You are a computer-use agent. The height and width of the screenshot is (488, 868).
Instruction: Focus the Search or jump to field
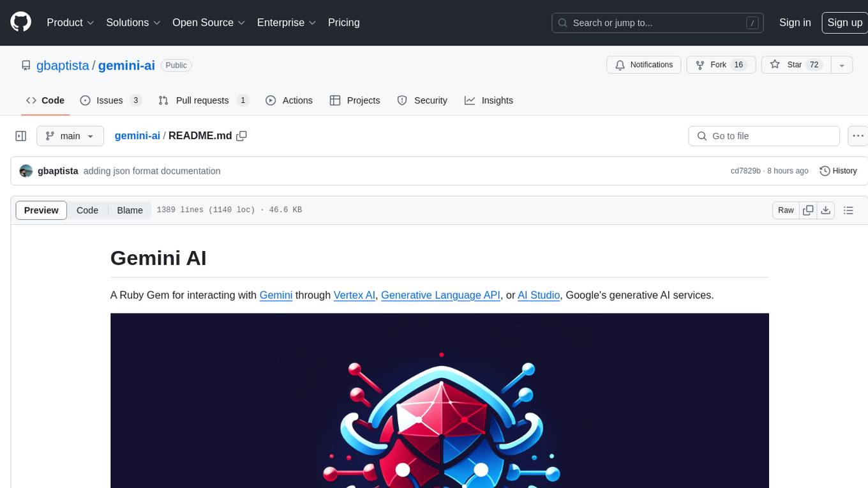coord(659,22)
